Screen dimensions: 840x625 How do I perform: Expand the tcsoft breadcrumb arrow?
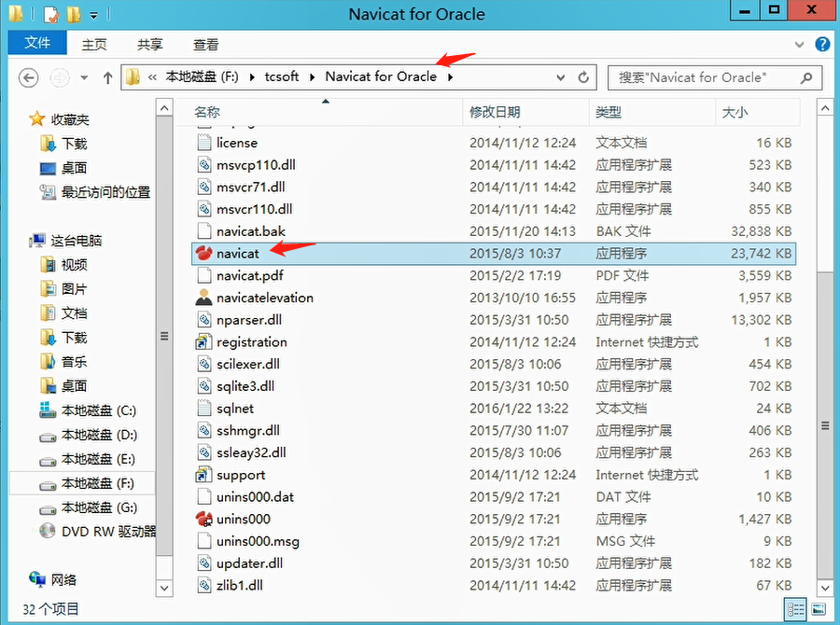(312, 77)
